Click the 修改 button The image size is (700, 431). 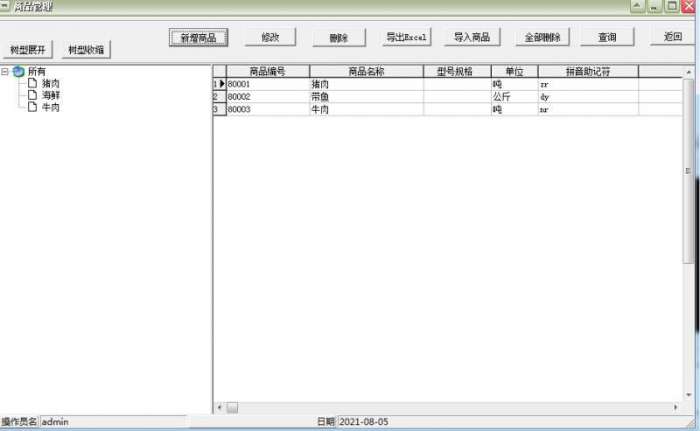(x=270, y=37)
